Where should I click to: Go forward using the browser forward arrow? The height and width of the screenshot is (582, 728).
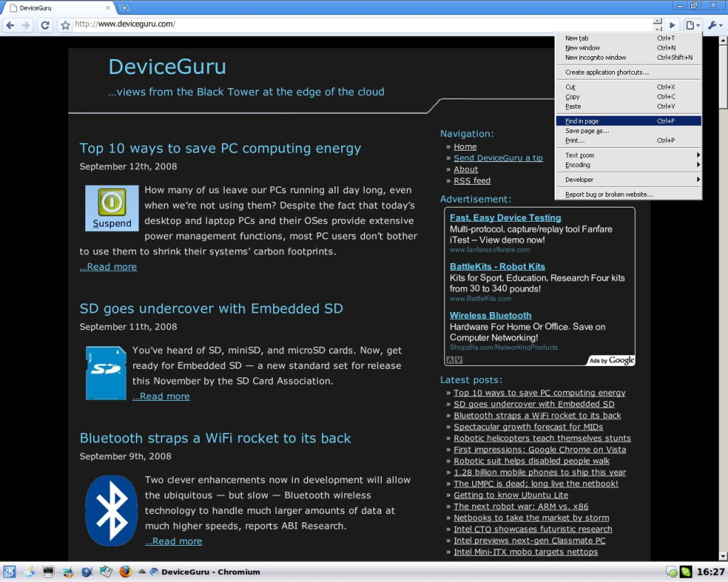click(26, 25)
